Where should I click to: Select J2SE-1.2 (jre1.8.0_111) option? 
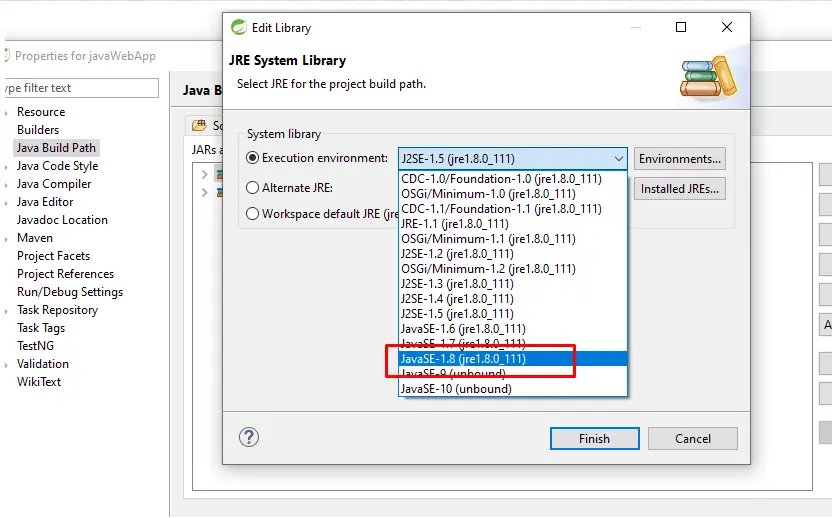coord(513,254)
